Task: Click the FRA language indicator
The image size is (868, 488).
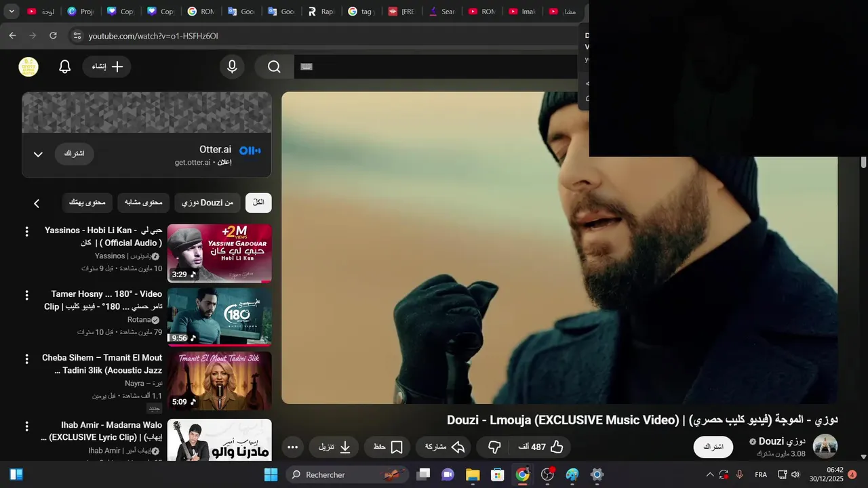Action: [x=761, y=474]
